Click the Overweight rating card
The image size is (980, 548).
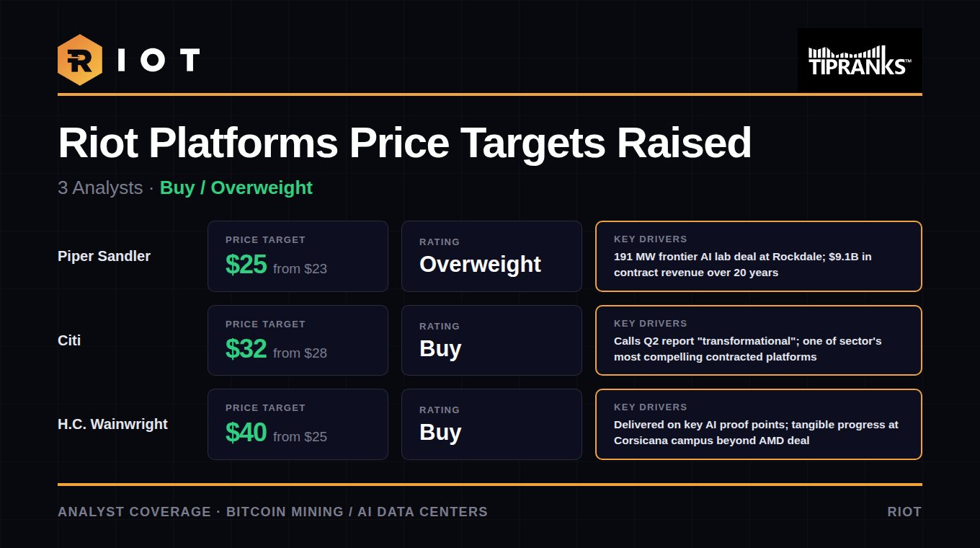coord(491,256)
